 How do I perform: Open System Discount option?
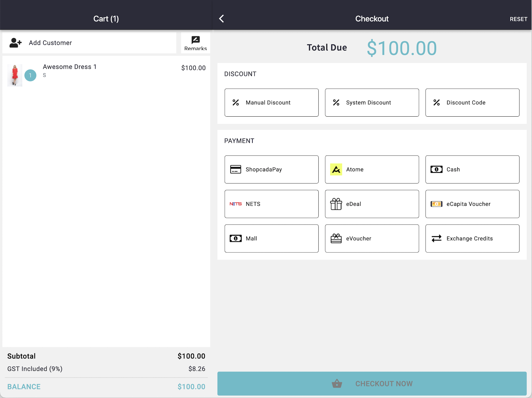[372, 103]
